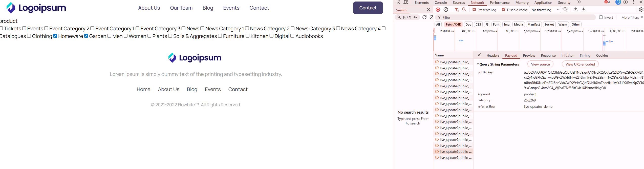The width and height of the screenshot is (644, 169).
Task: Open the Our Team nav link
Action: (181, 8)
